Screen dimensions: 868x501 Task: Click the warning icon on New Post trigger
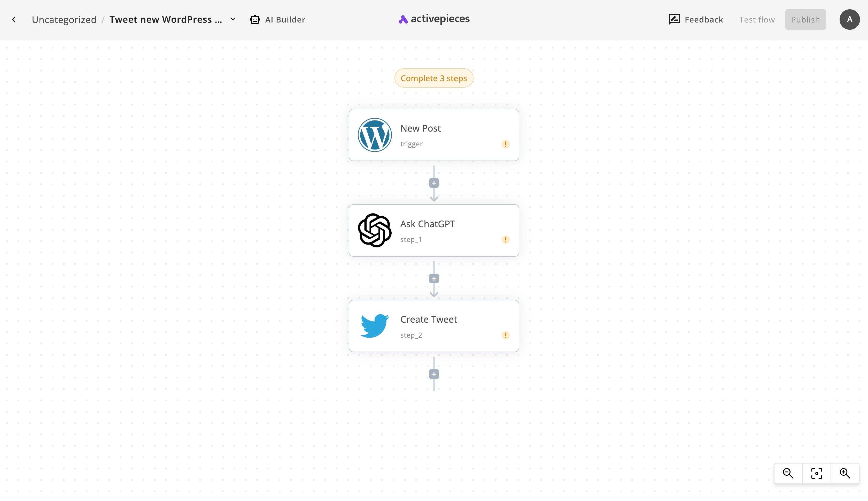505,144
